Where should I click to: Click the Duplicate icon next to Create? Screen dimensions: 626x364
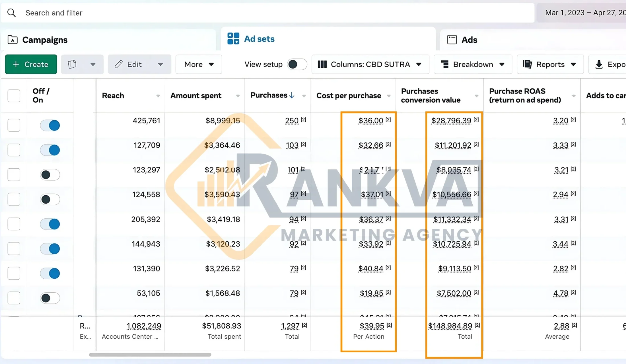coord(72,64)
